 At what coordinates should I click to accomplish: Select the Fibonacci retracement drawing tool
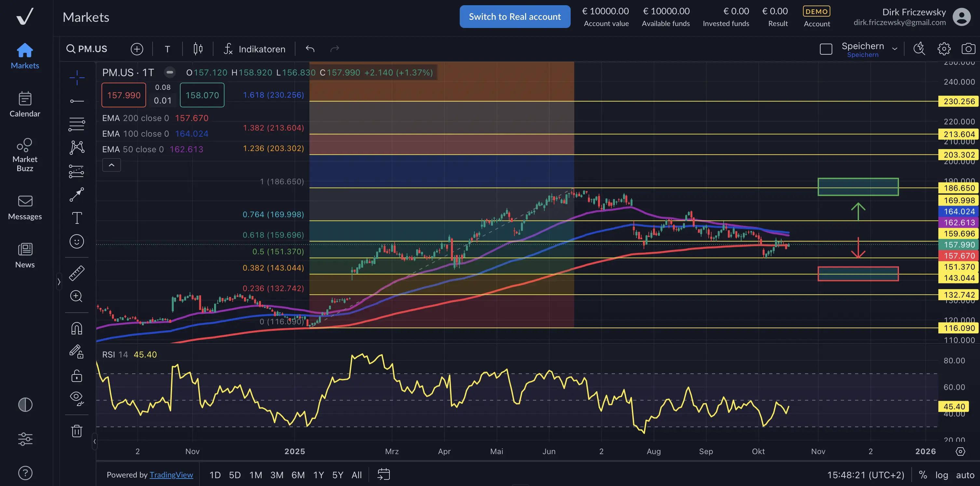coord(76,124)
